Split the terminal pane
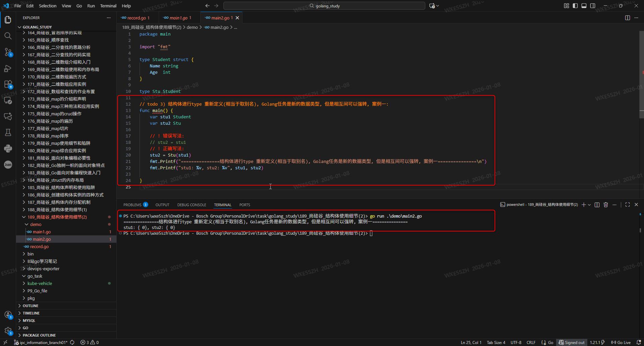The image size is (644, 346). [x=597, y=205]
